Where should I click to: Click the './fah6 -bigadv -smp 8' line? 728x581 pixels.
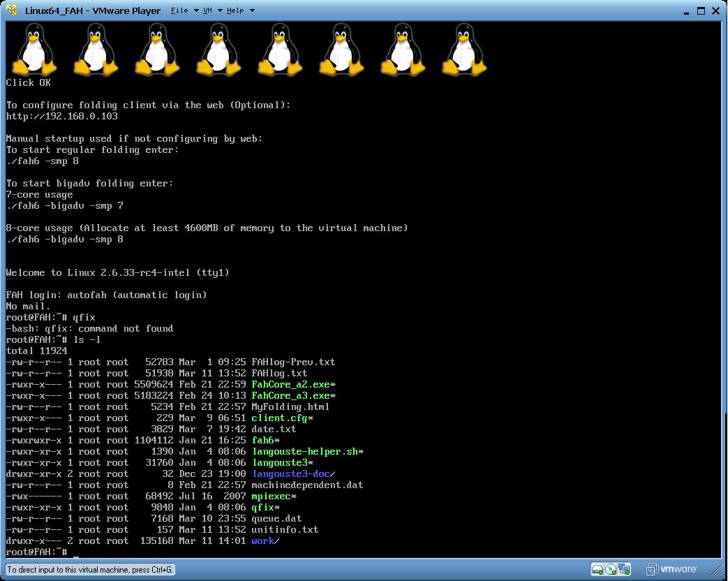click(64, 240)
